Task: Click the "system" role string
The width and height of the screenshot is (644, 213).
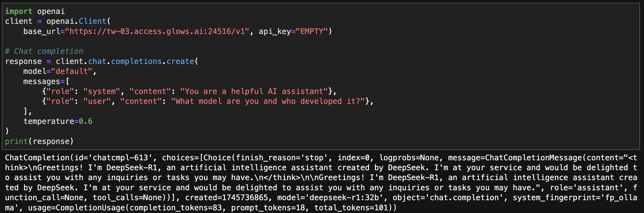Action: click(x=102, y=91)
